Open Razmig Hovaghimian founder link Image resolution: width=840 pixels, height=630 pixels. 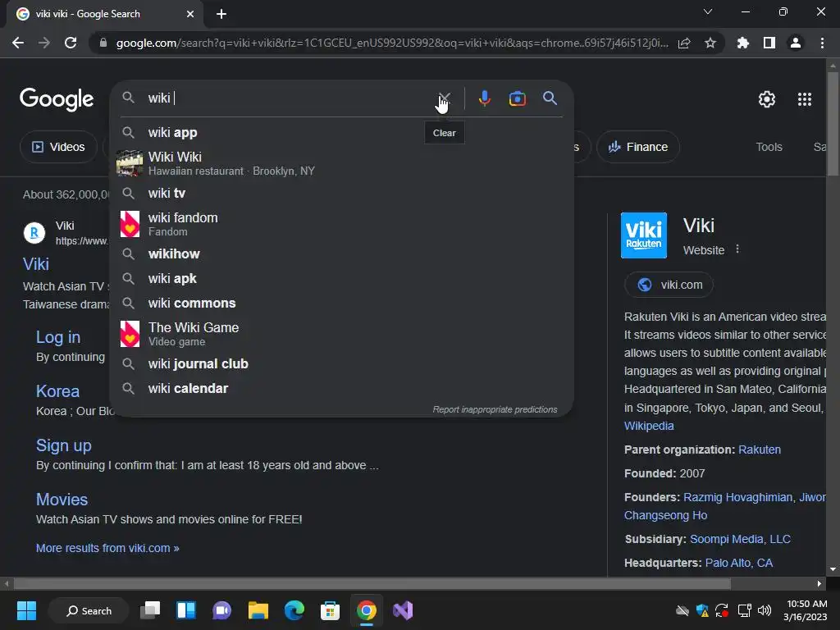click(737, 497)
